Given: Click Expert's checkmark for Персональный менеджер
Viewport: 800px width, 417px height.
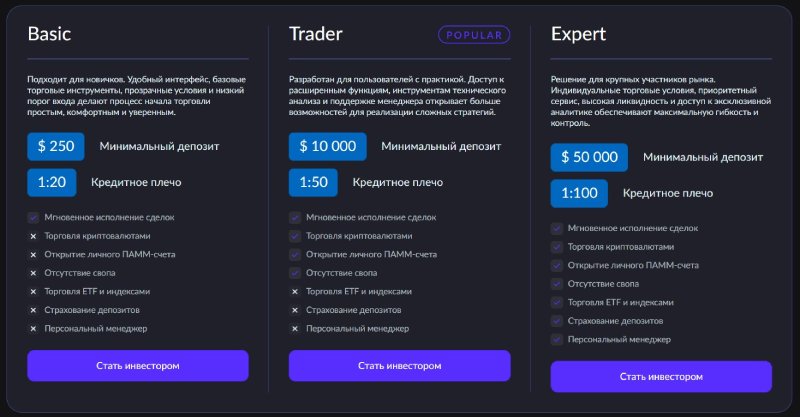Looking at the screenshot, I should point(557,339).
